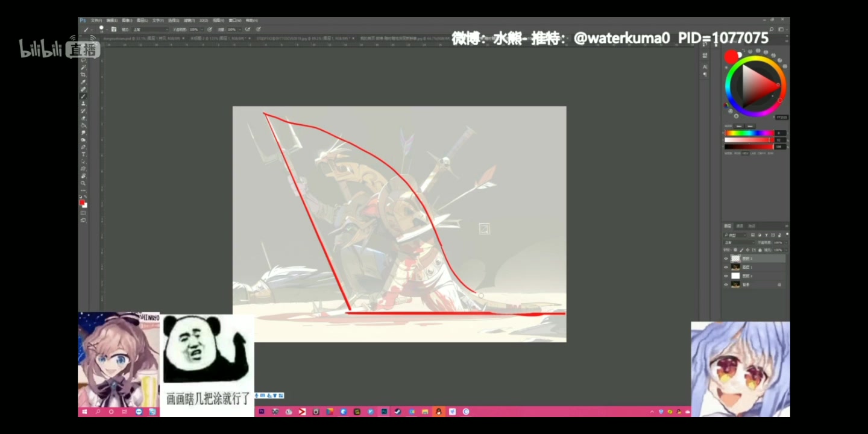Screen dimensions: 868x434
Task: Open the character panel icon in collapsed dock
Action: coord(705,67)
